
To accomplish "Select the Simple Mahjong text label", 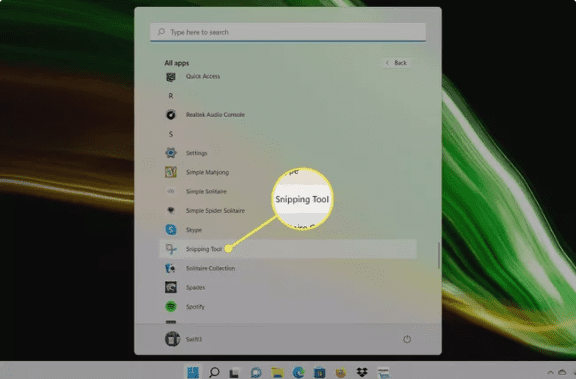I will (x=208, y=172).
